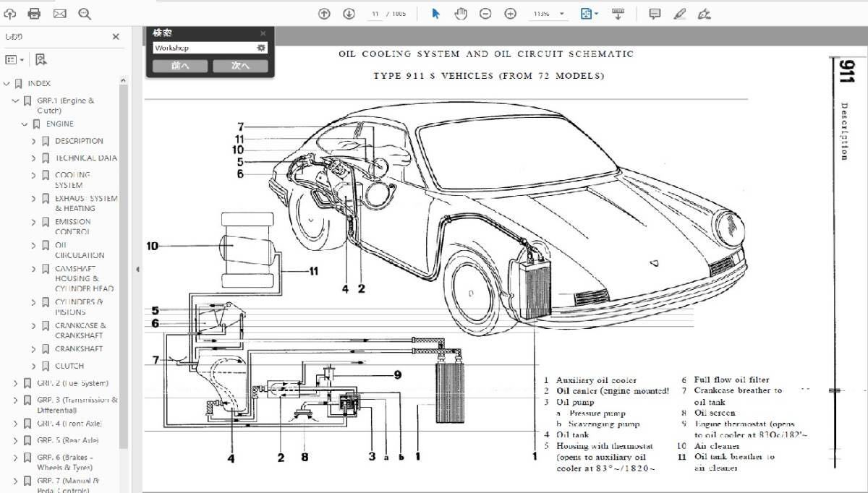Go to previous page arrow

(325, 14)
